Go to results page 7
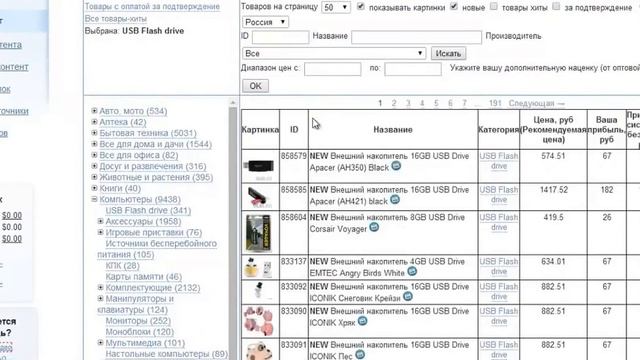Viewport: 640px width, 360px height. pyautogui.click(x=464, y=103)
